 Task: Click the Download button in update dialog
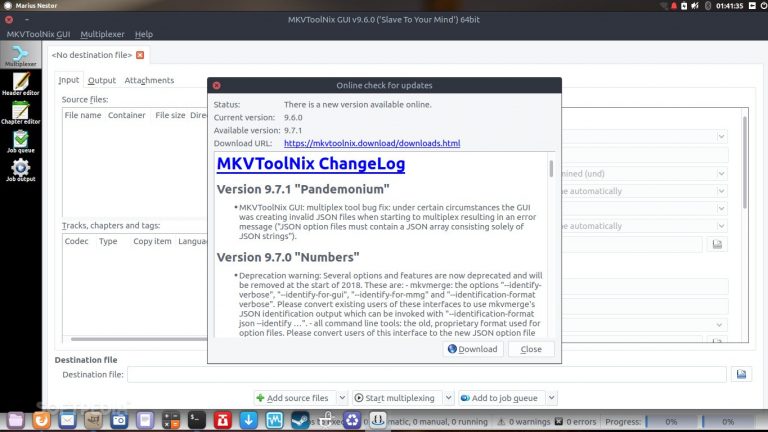(x=473, y=349)
